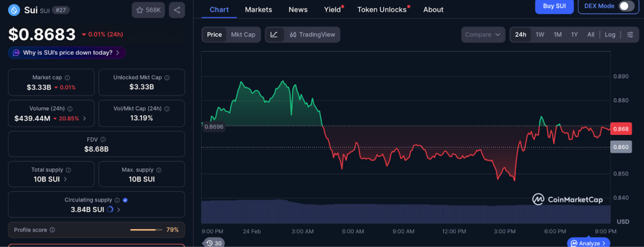Click 'Why is SUI's price down today?'
Viewport: 644px width, 247px height.
click(x=68, y=53)
